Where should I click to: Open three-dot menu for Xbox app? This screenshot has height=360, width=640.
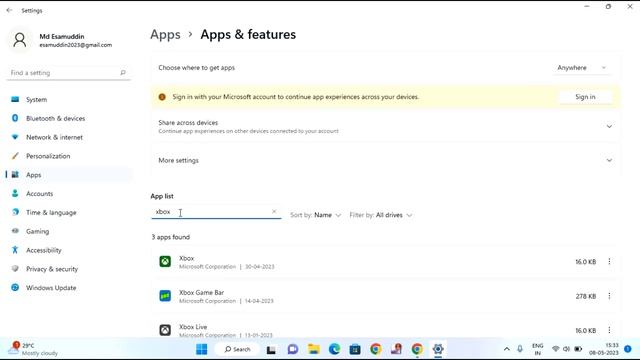click(x=609, y=262)
